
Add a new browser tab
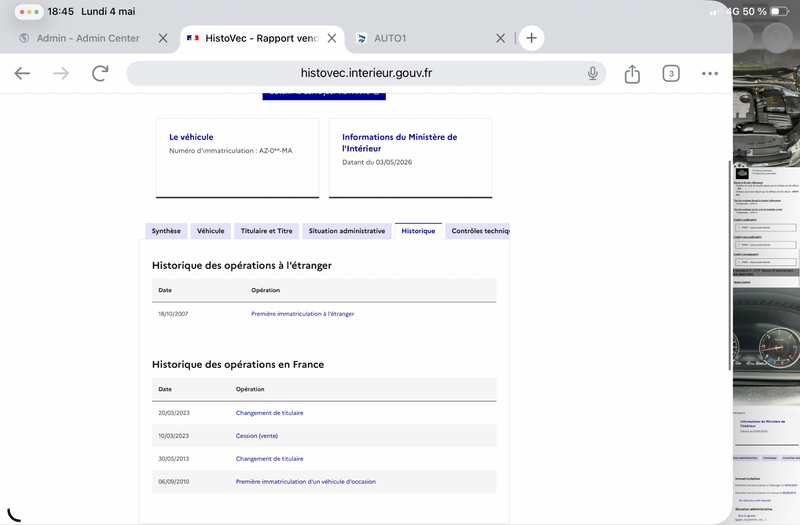coord(531,38)
